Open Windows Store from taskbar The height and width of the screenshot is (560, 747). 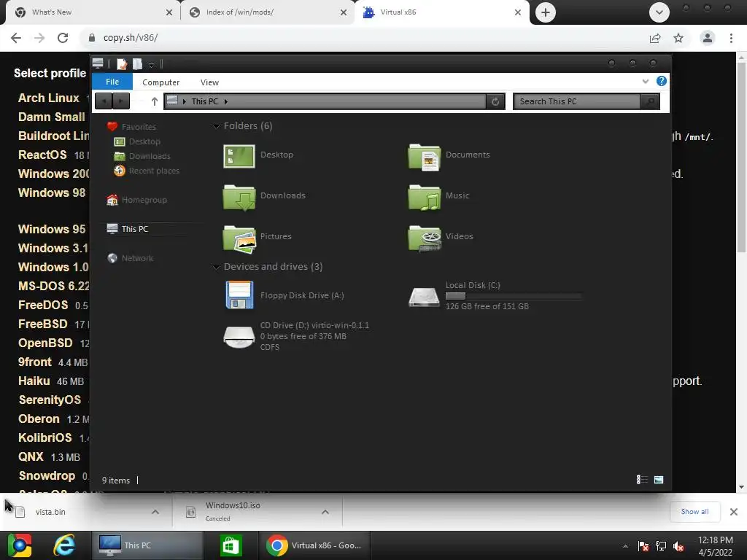(231, 545)
